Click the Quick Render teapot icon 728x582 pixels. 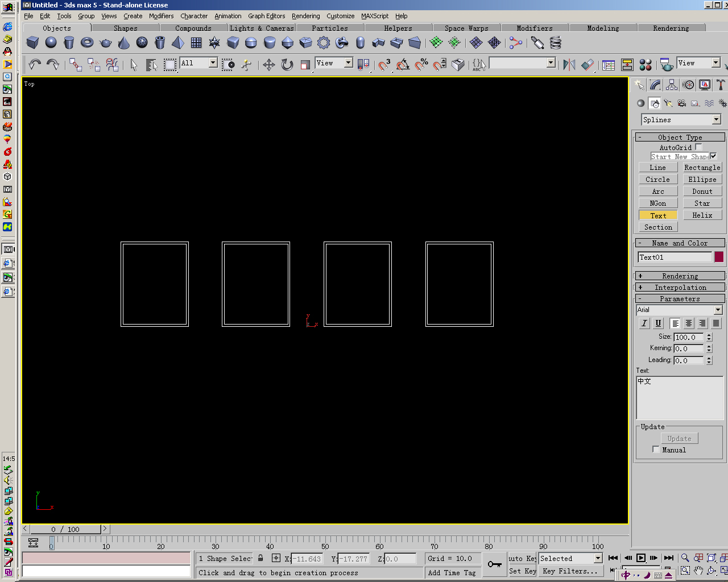click(x=666, y=65)
